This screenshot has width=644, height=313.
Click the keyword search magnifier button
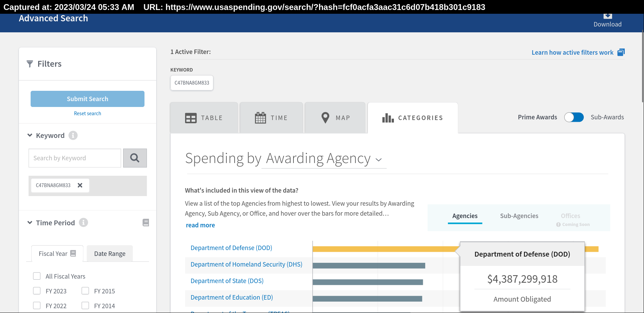(x=135, y=158)
